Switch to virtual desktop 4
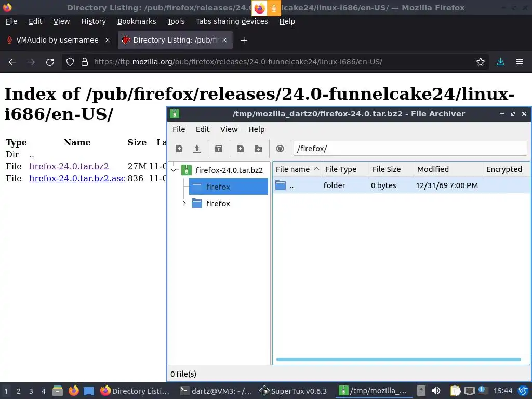 click(x=44, y=391)
